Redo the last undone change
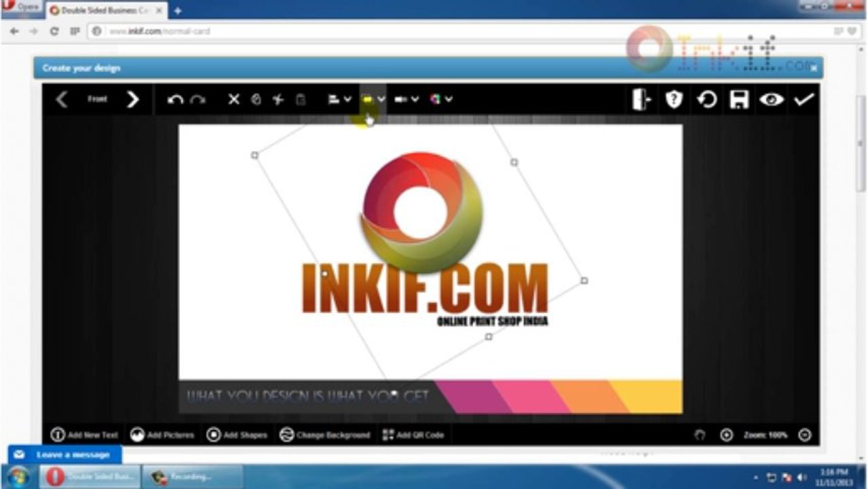This screenshot has width=868, height=489. 197,99
